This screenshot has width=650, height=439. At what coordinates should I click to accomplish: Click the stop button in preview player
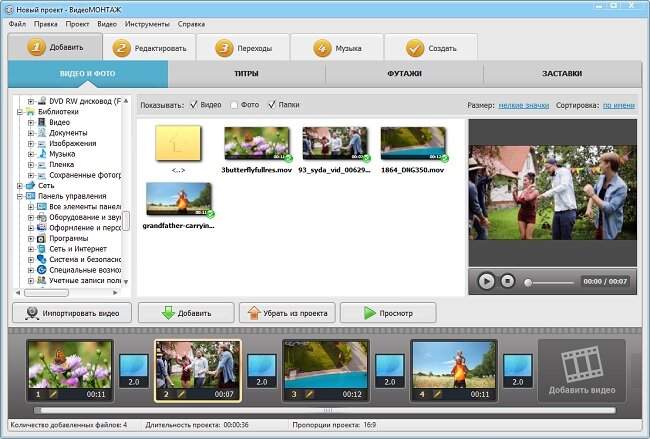(x=507, y=281)
